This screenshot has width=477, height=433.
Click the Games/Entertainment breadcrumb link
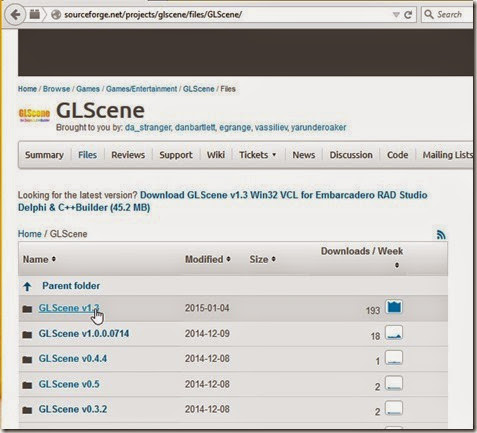141,89
